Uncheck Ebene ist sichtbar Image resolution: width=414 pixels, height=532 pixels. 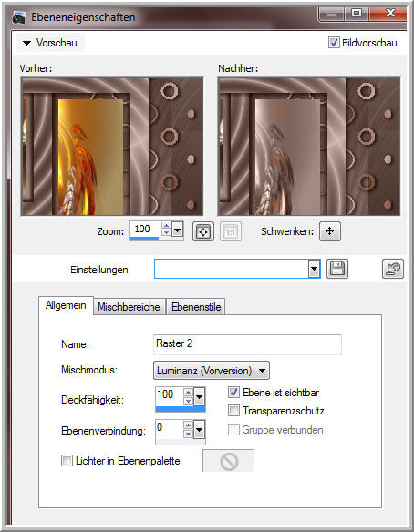click(233, 393)
